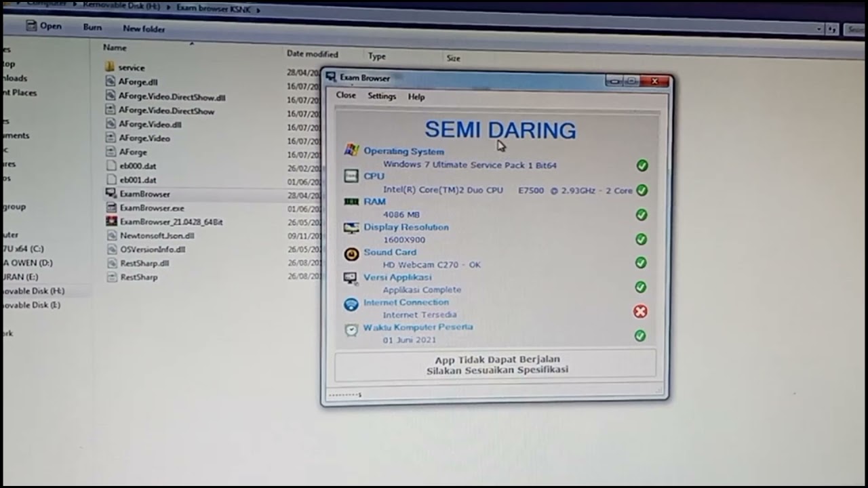
Task: Click Burn in the Explorer toolbar
Action: coord(93,28)
